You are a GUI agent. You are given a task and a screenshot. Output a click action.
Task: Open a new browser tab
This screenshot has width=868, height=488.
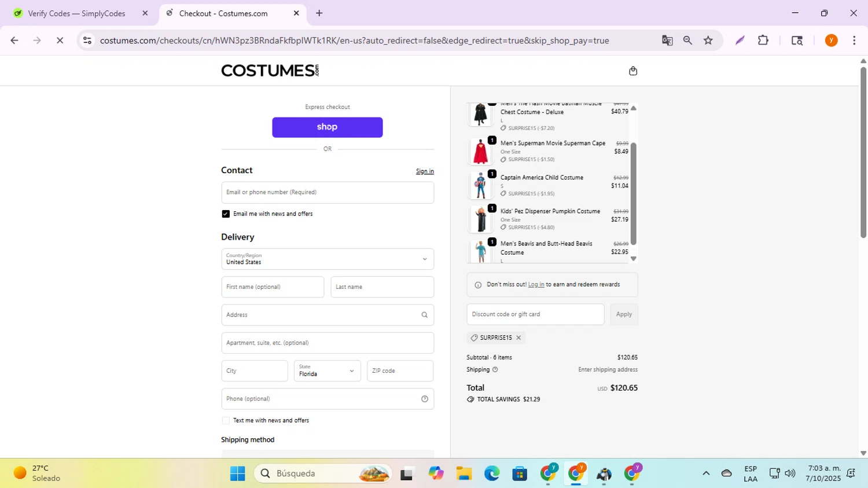[319, 13]
